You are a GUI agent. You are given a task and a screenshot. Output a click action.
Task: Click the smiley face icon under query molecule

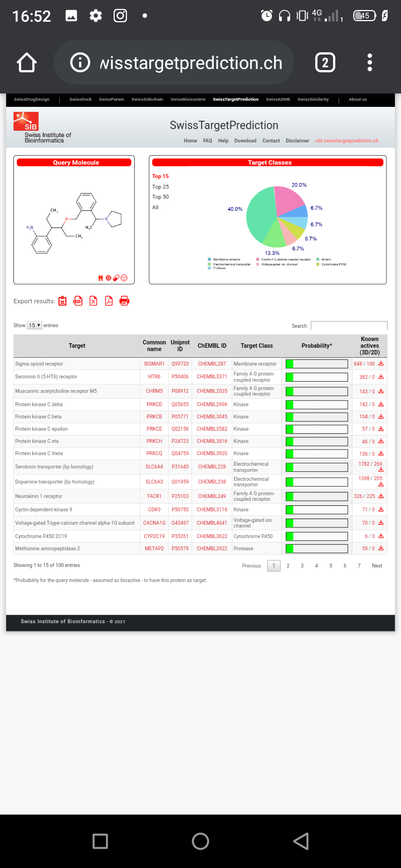[124, 278]
